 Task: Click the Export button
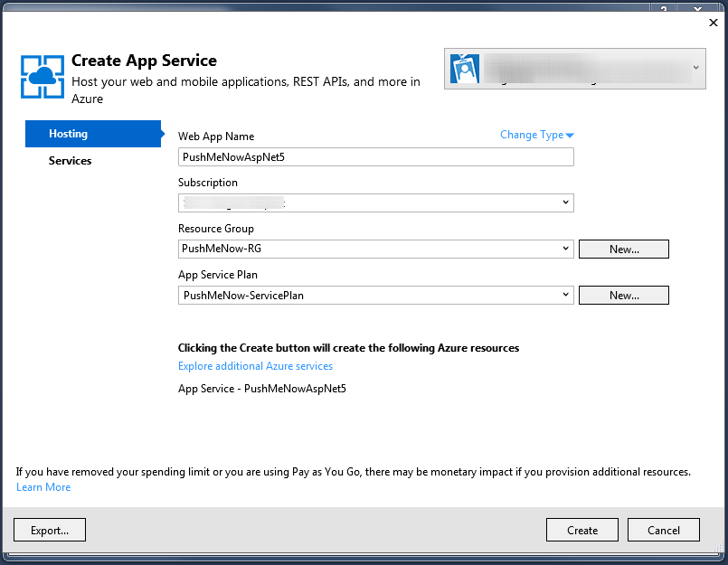click(50, 530)
